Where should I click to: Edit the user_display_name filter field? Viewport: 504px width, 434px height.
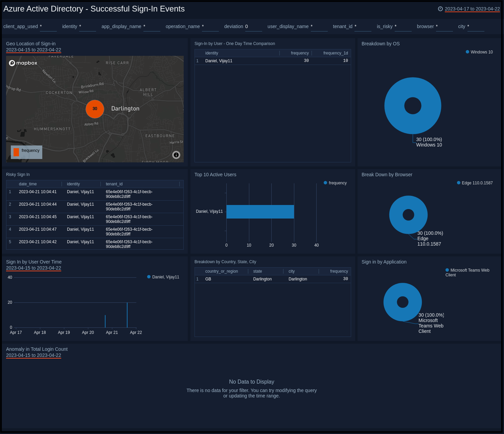tap(319, 27)
